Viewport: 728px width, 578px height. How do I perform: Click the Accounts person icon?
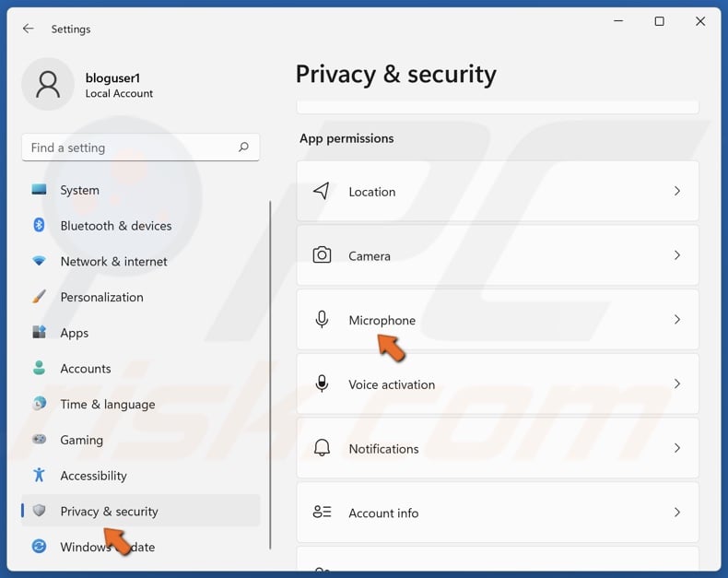(39, 368)
